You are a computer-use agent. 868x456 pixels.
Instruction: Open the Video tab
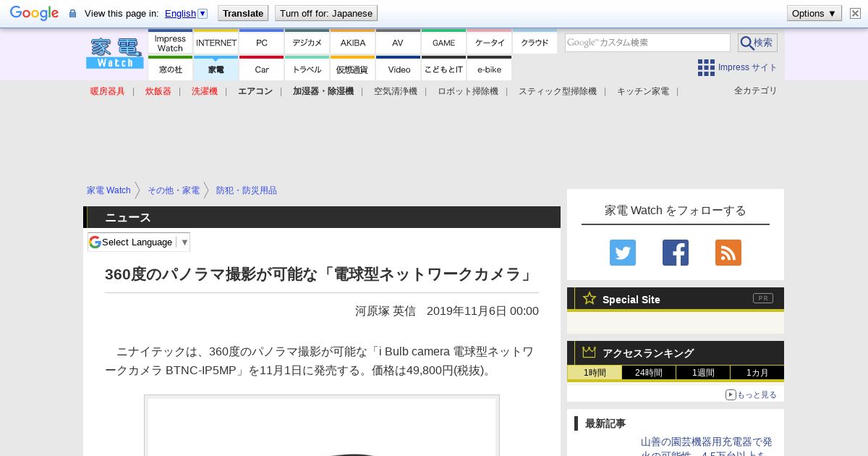coord(398,69)
